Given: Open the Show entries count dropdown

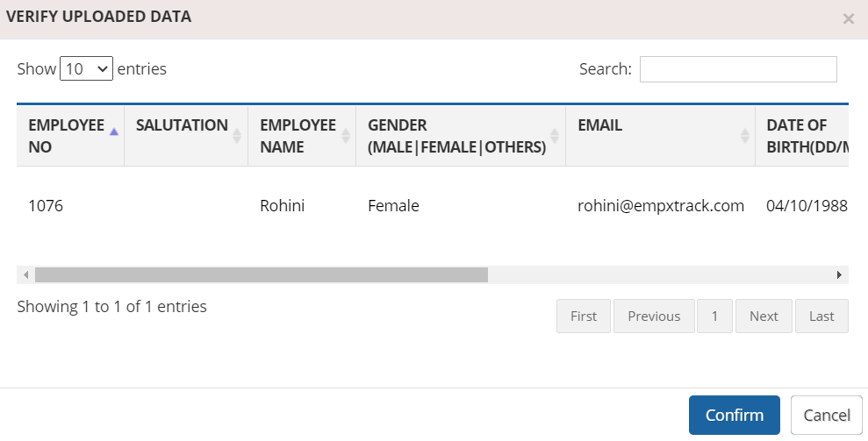Looking at the screenshot, I should 86,68.
